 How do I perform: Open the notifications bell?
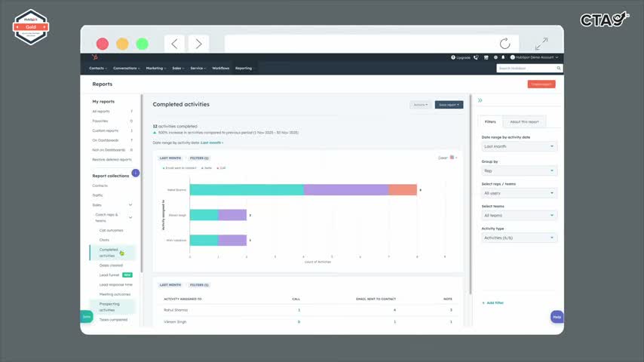(503, 57)
